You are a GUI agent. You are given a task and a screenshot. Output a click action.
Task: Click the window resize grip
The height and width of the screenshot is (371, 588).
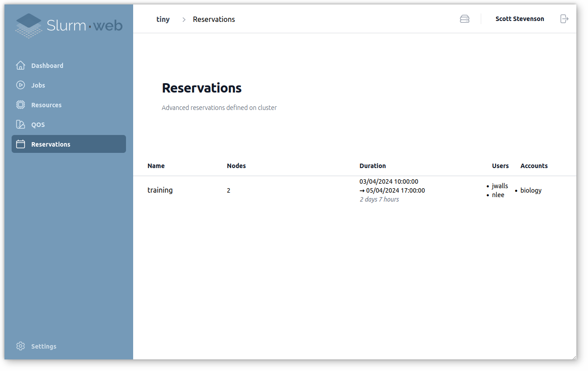point(574,357)
